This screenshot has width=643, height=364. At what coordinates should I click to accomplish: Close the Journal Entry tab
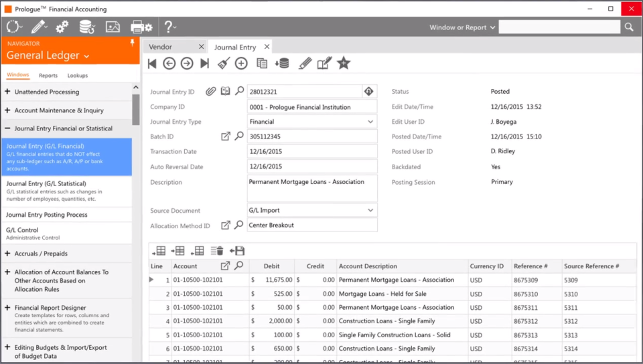point(267,47)
